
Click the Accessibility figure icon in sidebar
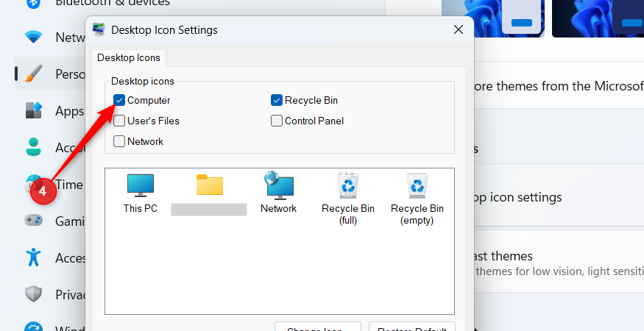(x=34, y=257)
